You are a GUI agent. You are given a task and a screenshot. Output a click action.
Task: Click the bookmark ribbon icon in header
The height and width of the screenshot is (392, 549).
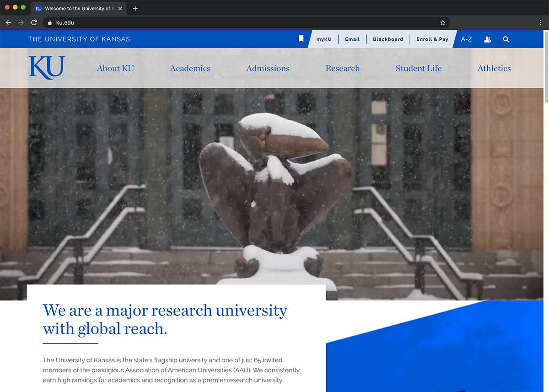(301, 39)
